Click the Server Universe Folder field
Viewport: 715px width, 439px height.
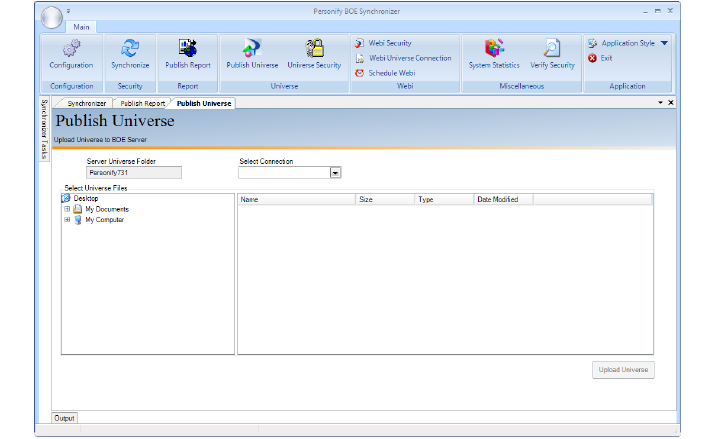point(135,172)
